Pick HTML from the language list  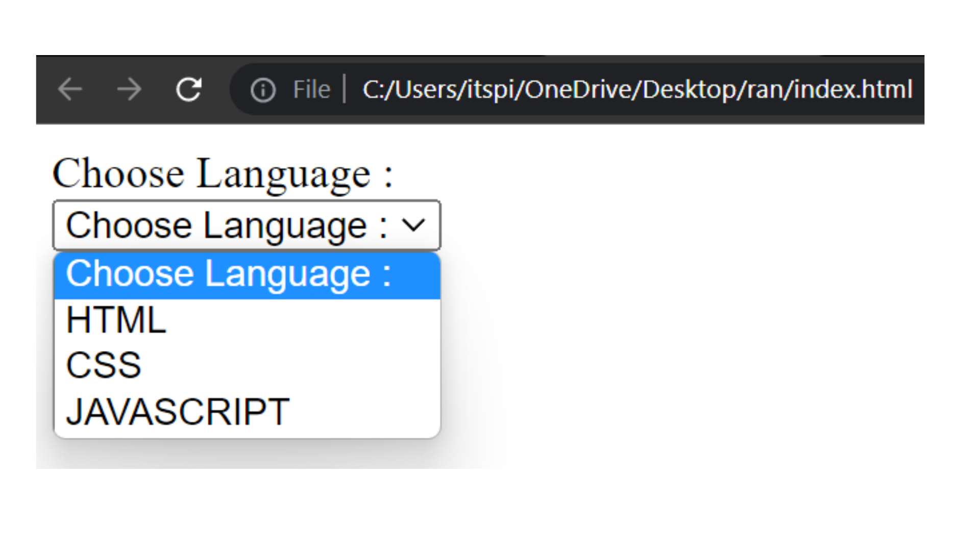click(x=247, y=321)
